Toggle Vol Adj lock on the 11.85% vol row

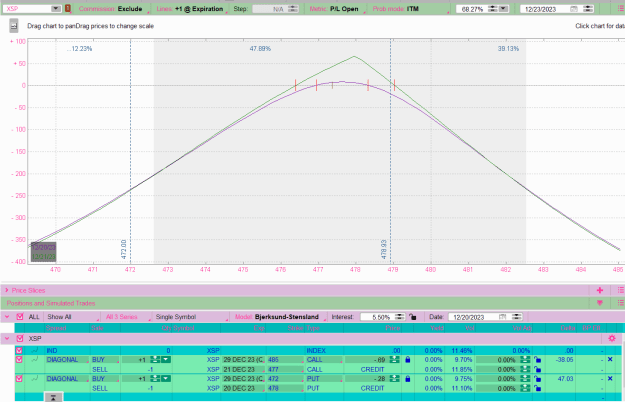537,369
